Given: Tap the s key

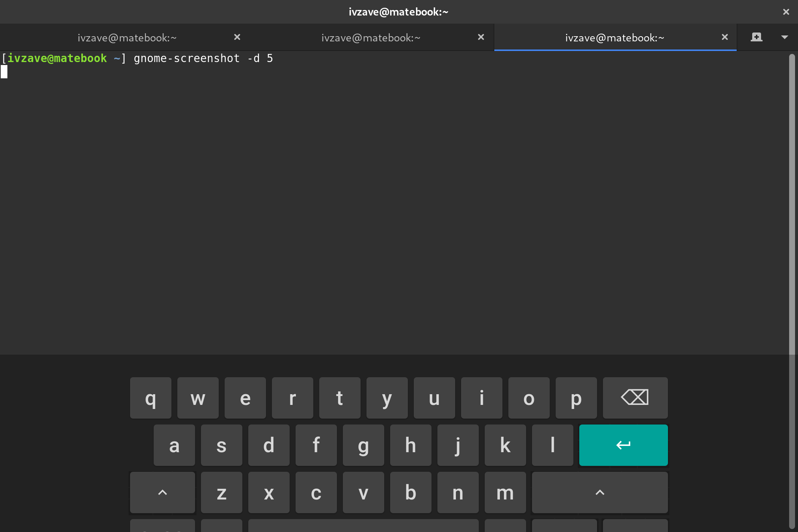Looking at the screenshot, I should point(222,445).
